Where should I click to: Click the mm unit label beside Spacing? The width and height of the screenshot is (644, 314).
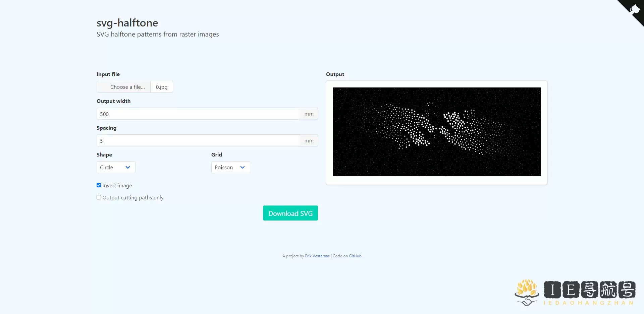308,140
